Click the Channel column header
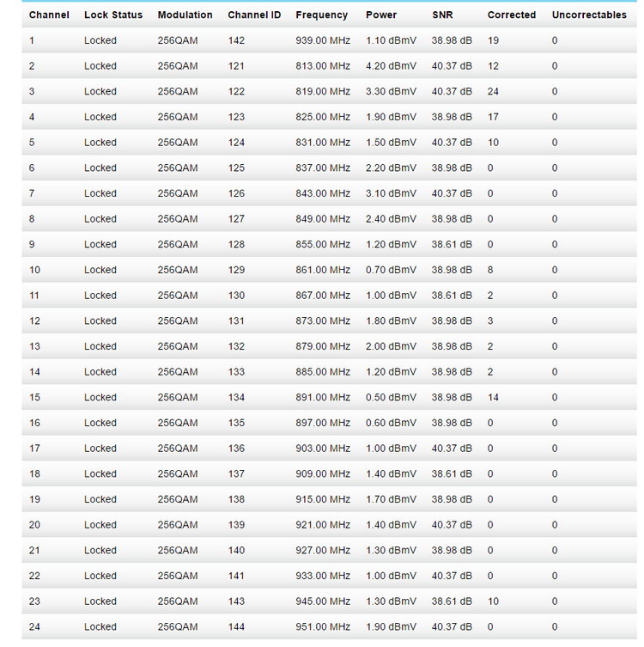Image resolution: width=644 pixels, height=647 pixels. coord(49,15)
